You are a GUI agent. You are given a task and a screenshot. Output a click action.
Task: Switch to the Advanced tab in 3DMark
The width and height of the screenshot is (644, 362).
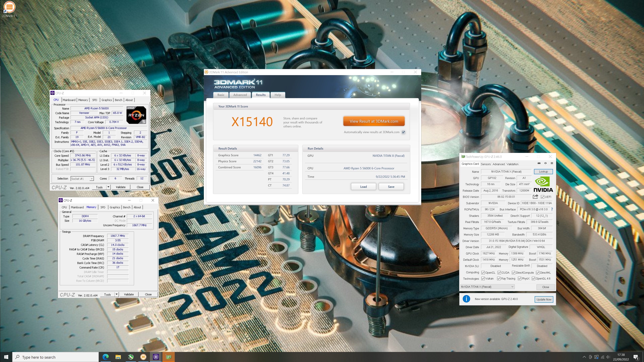tap(240, 95)
